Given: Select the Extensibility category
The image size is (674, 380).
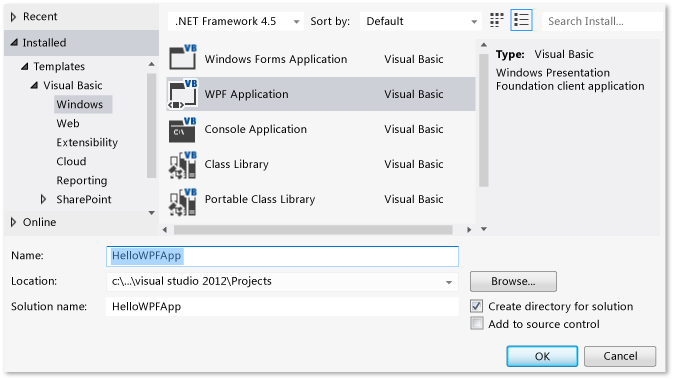Looking at the screenshot, I should click(87, 142).
